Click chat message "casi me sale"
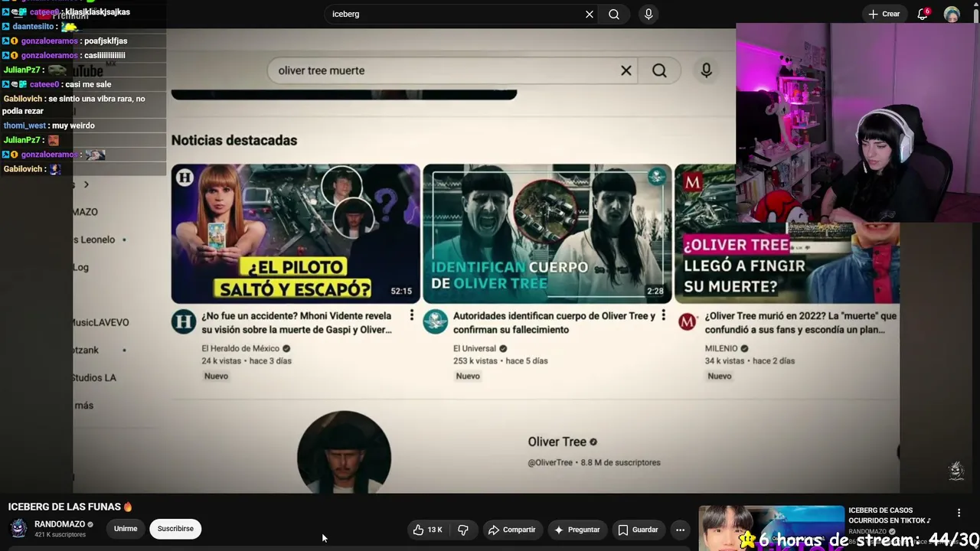980x551 pixels. pyautogui.click(x=88, y=84)
